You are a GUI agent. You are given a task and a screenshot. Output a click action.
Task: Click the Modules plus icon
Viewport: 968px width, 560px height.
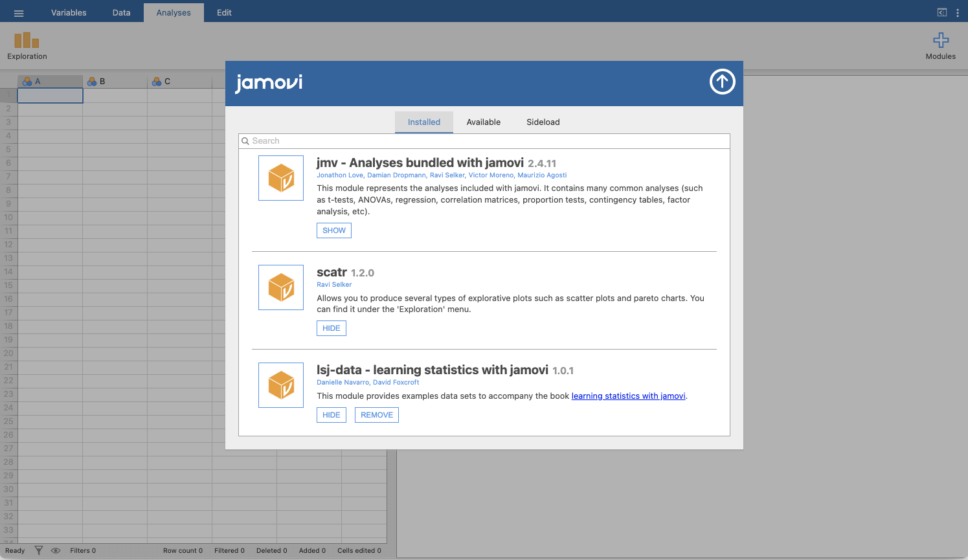click(941, 40)
